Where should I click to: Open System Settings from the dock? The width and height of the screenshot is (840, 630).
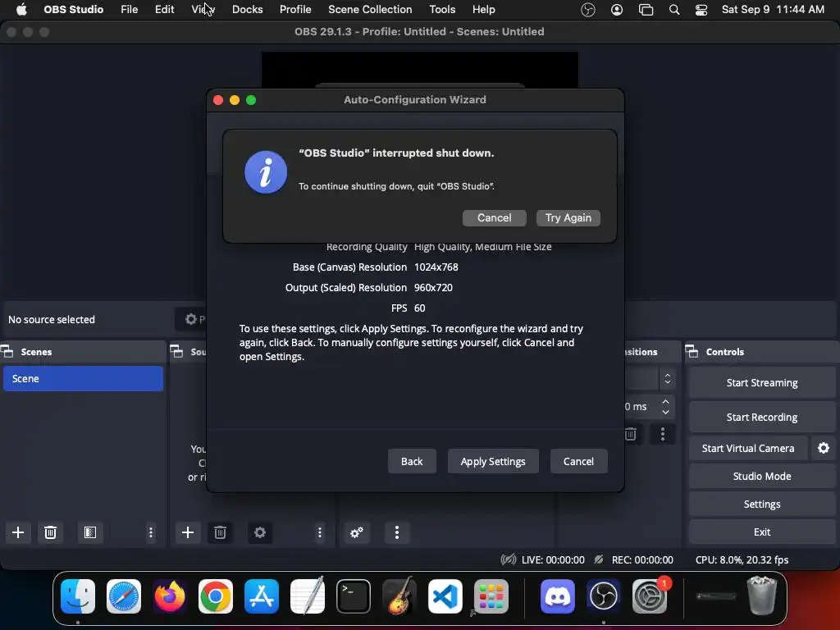pyautogui.click(x=650, y=596)
